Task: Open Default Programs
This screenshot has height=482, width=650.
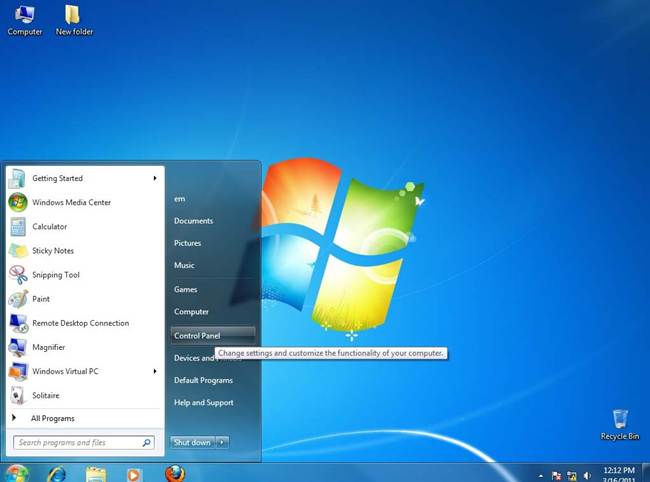Action: 203,380
